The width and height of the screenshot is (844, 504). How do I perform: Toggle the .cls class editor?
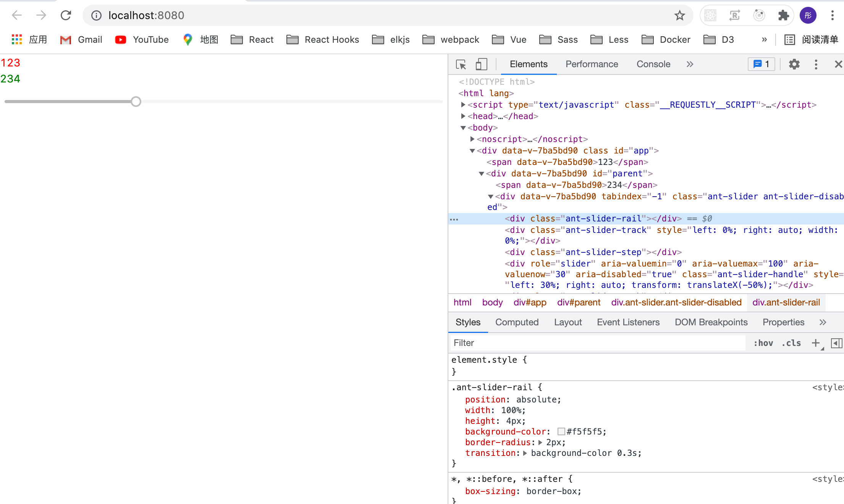[x=791, y=343]
